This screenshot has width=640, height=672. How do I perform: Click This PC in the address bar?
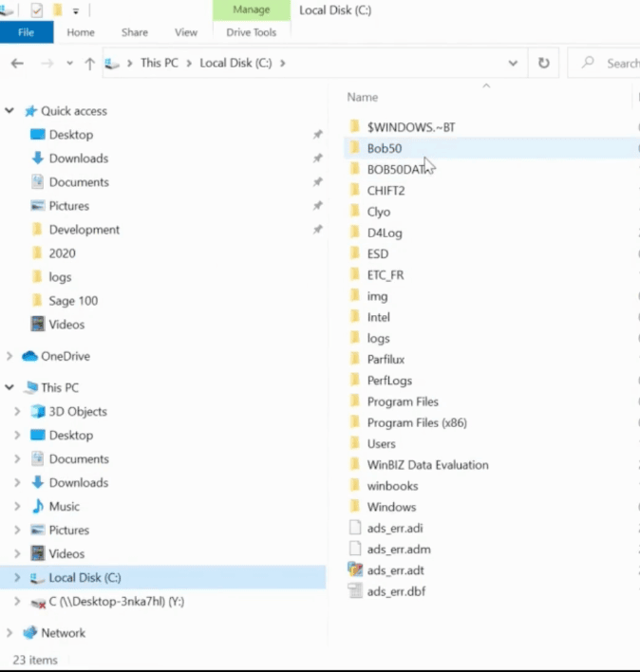point(160,64)
